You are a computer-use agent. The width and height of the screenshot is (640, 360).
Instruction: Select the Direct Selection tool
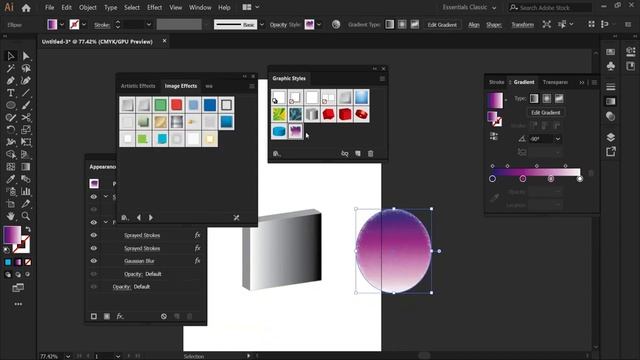26,56
